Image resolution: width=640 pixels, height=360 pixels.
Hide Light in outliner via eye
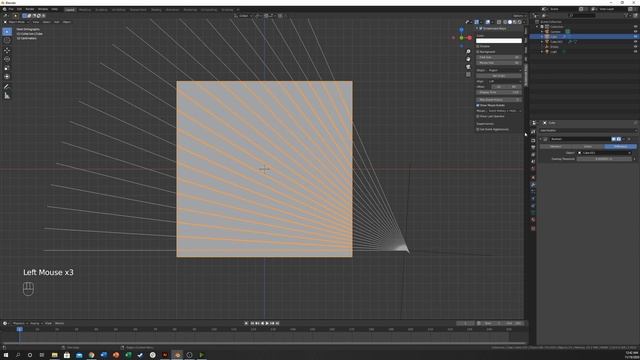tap(636, 51)
